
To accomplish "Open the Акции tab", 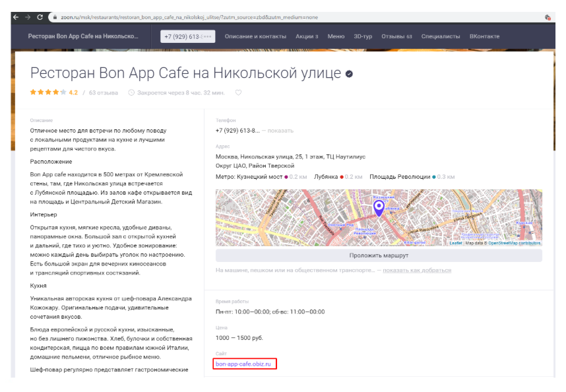I will 307,36.
